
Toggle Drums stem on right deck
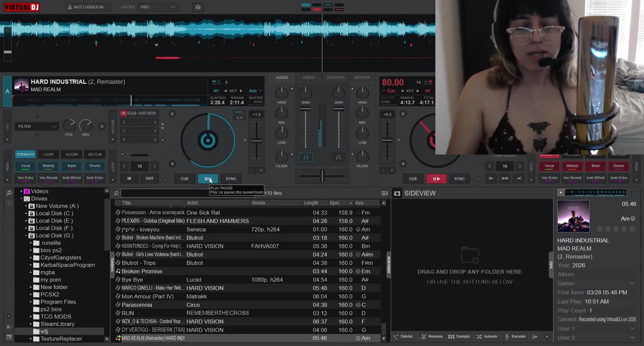coord(619,166)
